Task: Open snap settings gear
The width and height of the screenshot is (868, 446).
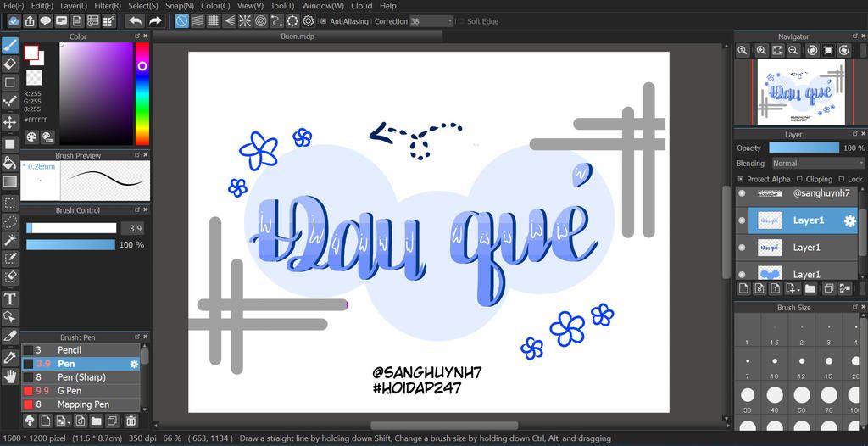Action: coord(309,21)
